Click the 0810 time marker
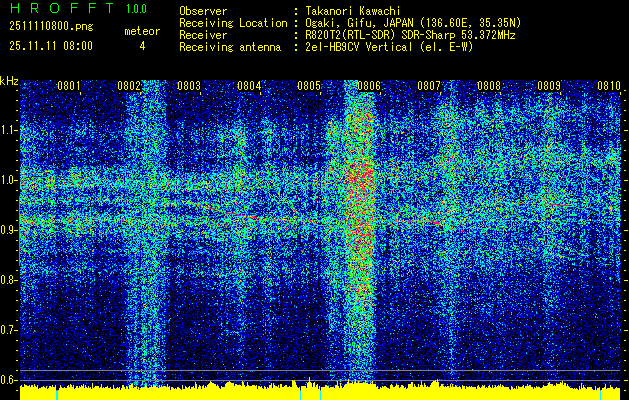Viewport: 629px width, 400px height. (609, 85)
